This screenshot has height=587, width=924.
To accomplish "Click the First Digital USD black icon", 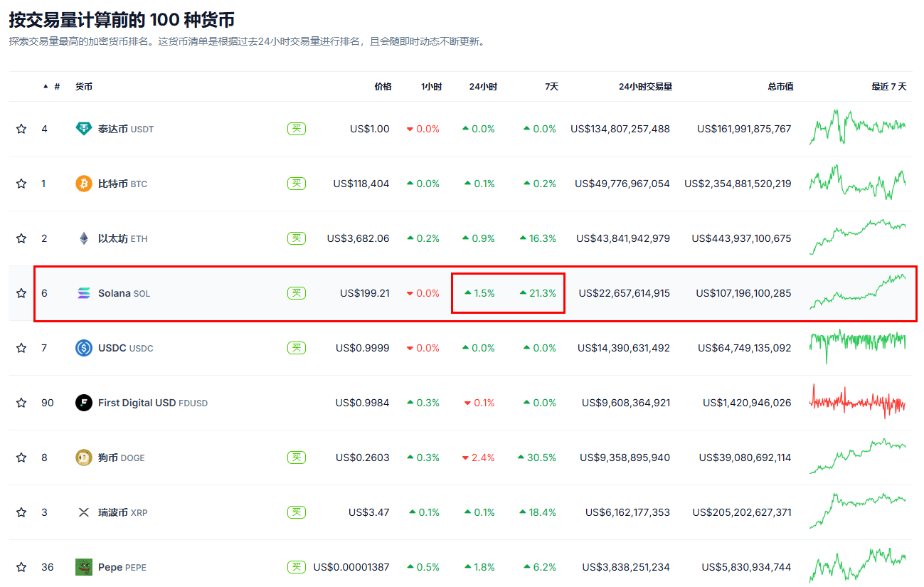I will tap(84, 403).
